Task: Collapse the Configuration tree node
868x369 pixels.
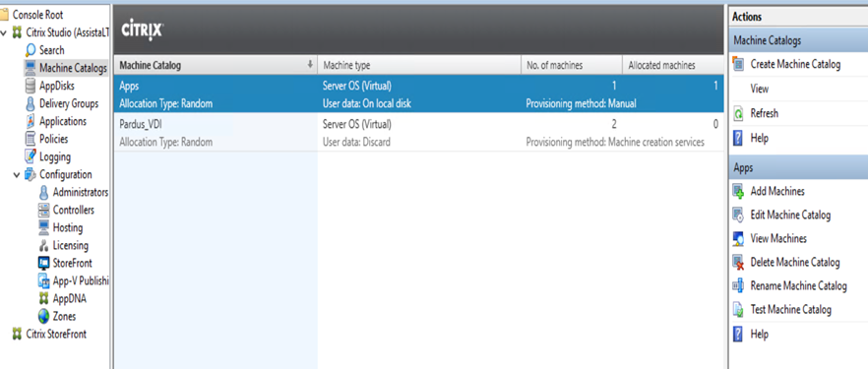Action: click(18, 175)
